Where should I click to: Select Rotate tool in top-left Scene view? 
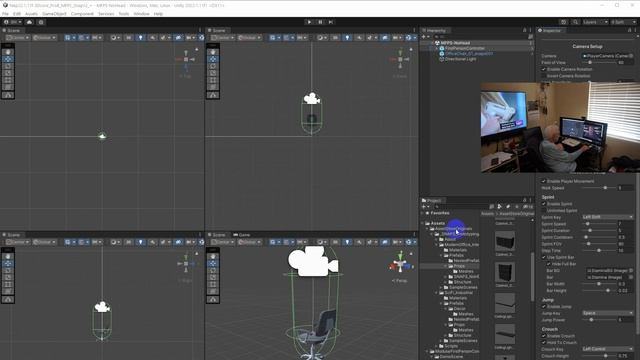coord(8,66)
